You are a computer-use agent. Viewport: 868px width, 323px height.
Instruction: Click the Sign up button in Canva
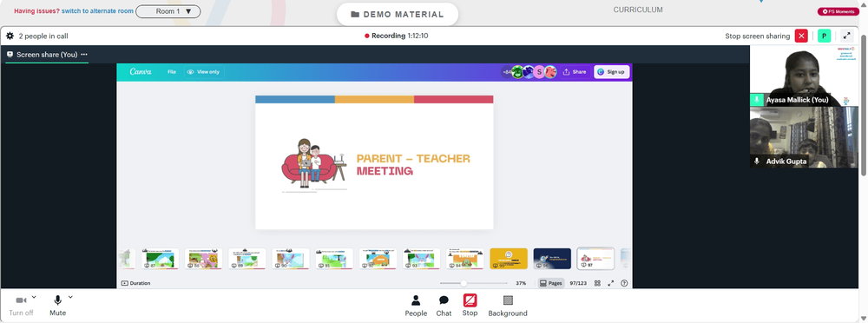tap(612, 72)
